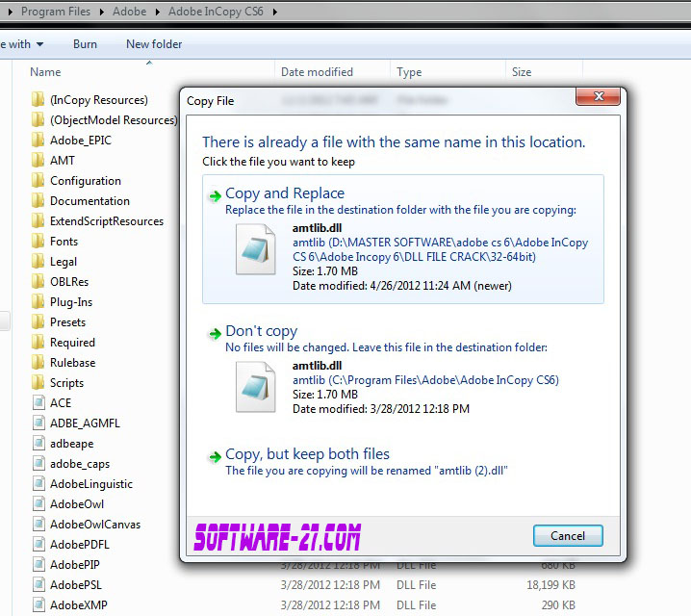Click green arrow beside Copy, but keep both files
This screenshot has width=691, height=616.
[215, 457]
